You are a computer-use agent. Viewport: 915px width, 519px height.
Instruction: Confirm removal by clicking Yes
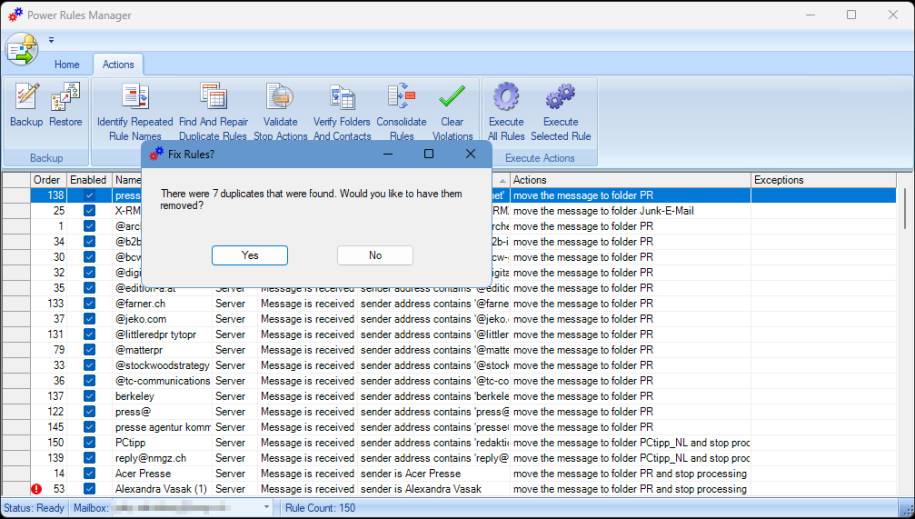point(250,255)
